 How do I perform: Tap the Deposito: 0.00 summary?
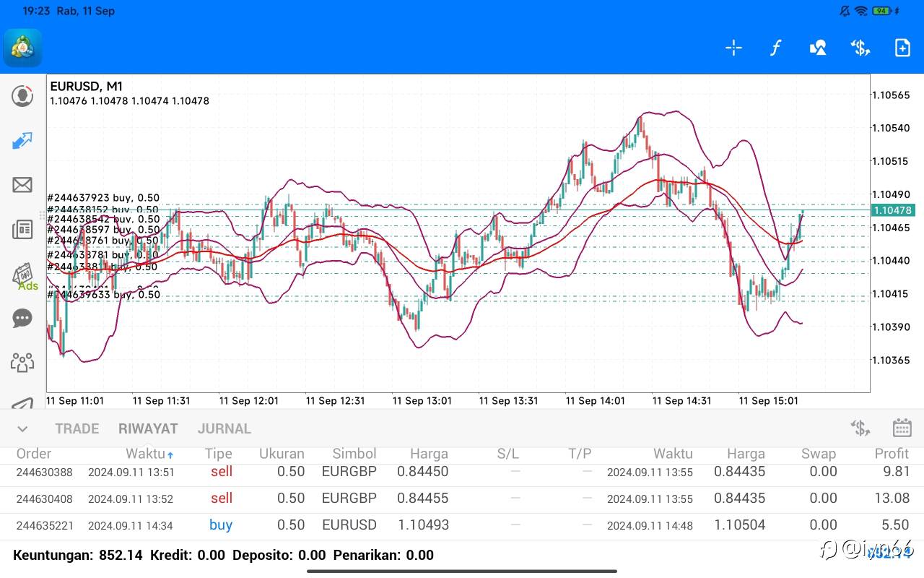279,555
